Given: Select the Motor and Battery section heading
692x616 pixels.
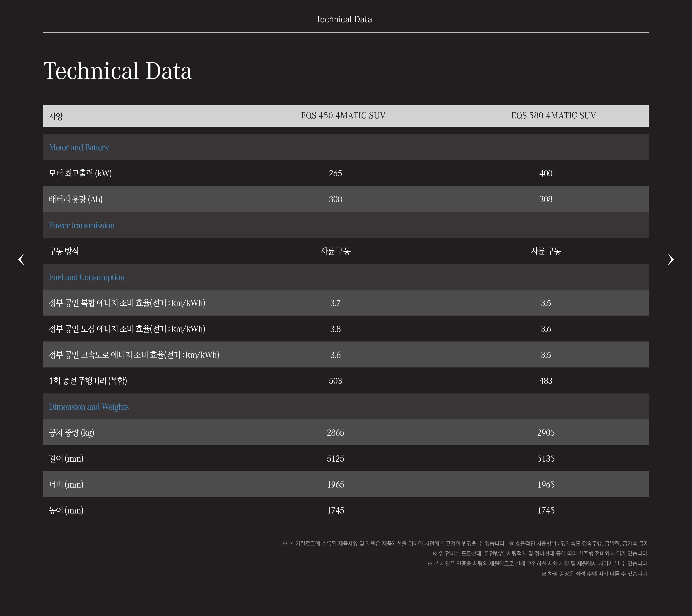Looking at the screenshot, I should pyautogui.click(x=79, y=148).
